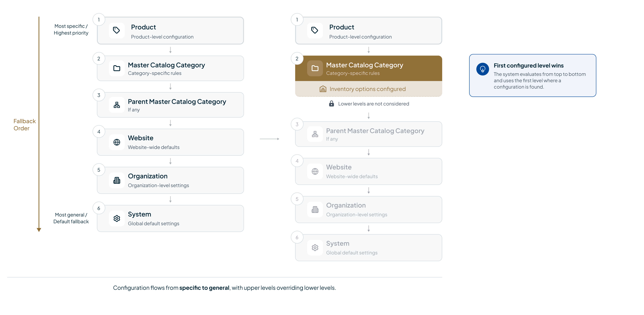Screen dimensions: 644x315
Task: Click Product tag icon next to Most specific label
Action: (117, 30)
